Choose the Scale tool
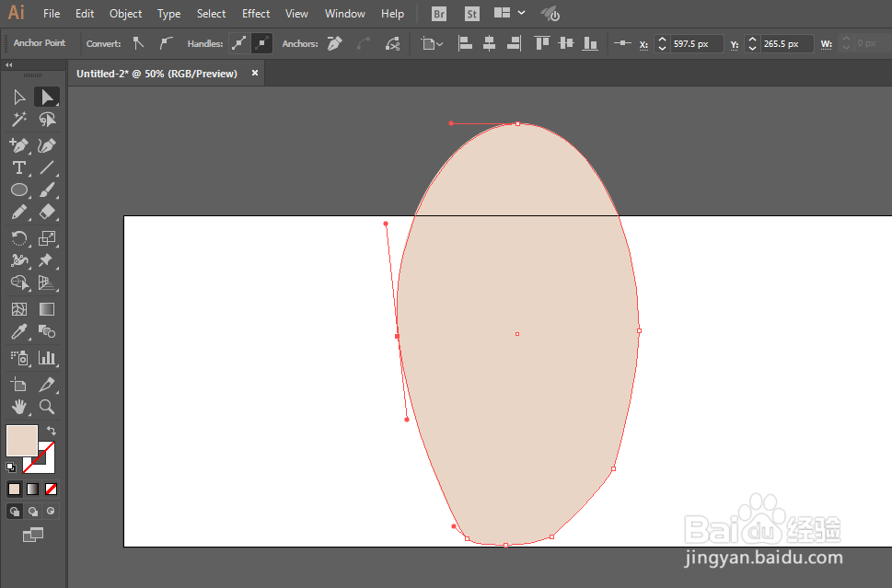 (47, 237)
